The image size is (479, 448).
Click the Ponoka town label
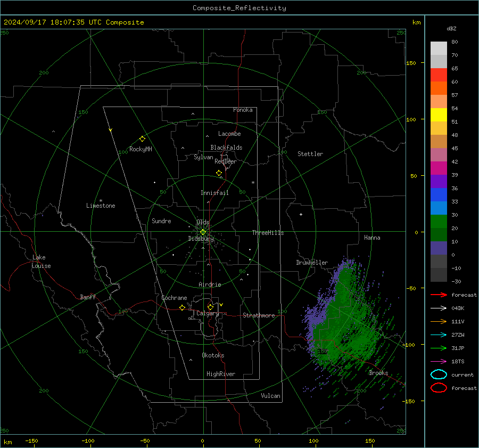click(243, 110)
